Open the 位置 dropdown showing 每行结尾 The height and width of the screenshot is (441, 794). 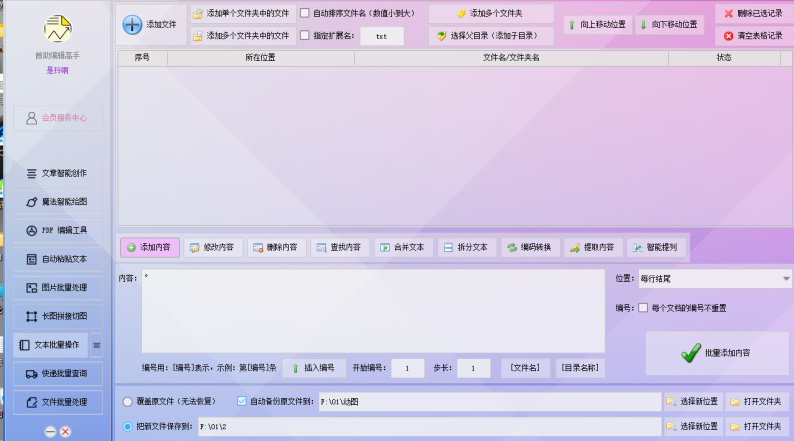[x=714, y=278]
